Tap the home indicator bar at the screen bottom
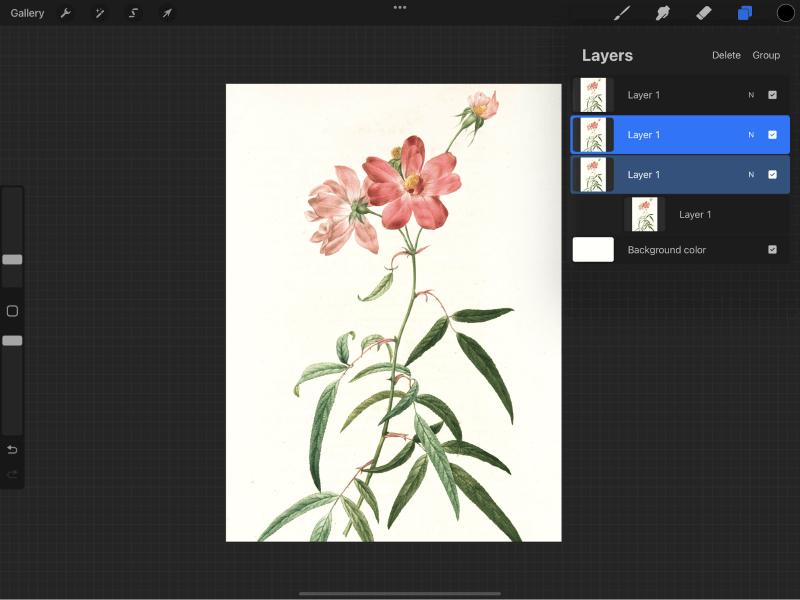 pos(399,593)
